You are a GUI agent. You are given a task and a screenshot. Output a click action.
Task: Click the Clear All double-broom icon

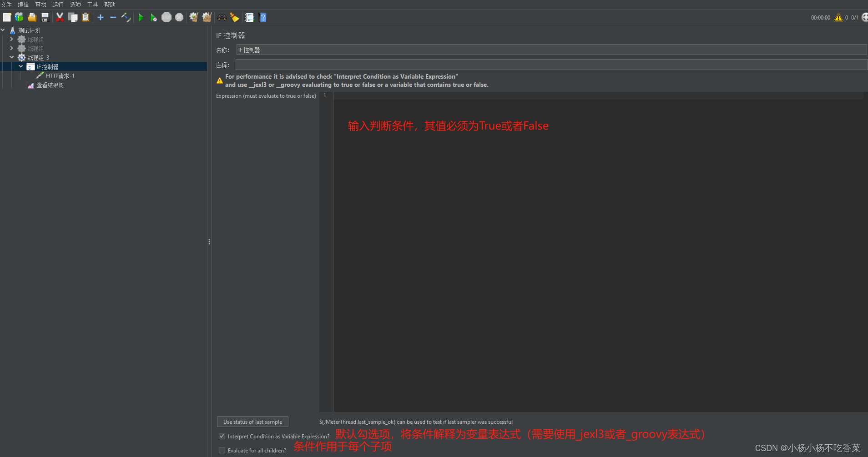(207, 17)
